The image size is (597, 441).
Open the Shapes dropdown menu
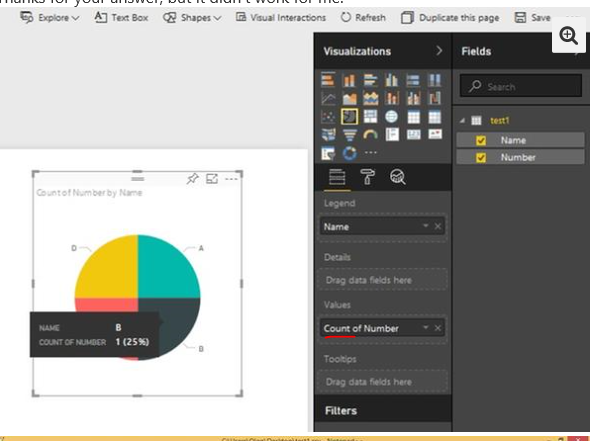click(192, 18)
